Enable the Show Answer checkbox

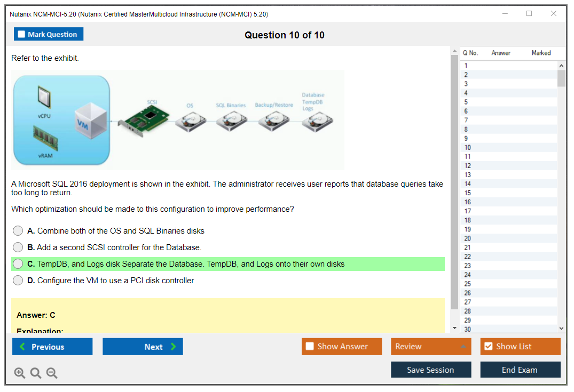310,347
